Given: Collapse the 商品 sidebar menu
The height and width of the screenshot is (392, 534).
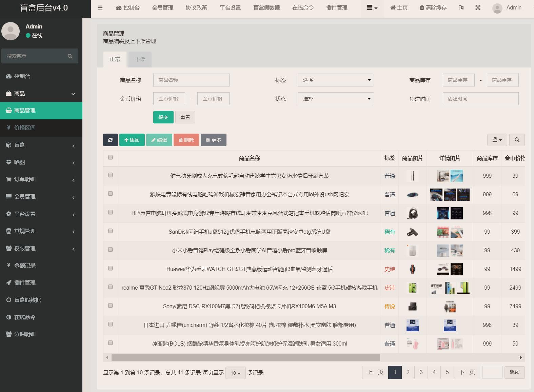Looking at the screenshot, I should click(x=41, y=93).
